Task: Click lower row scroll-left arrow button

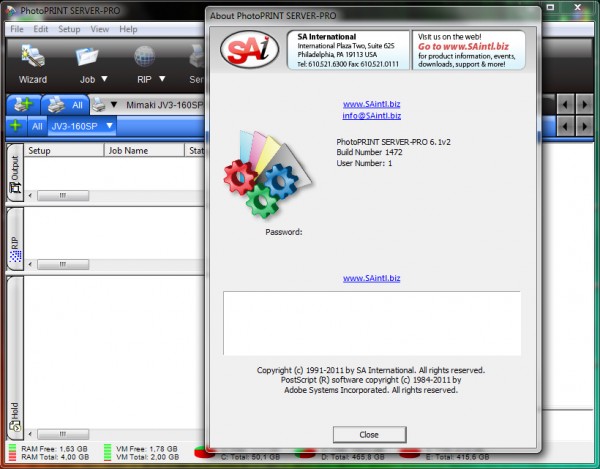Action: tap(566, 126)
